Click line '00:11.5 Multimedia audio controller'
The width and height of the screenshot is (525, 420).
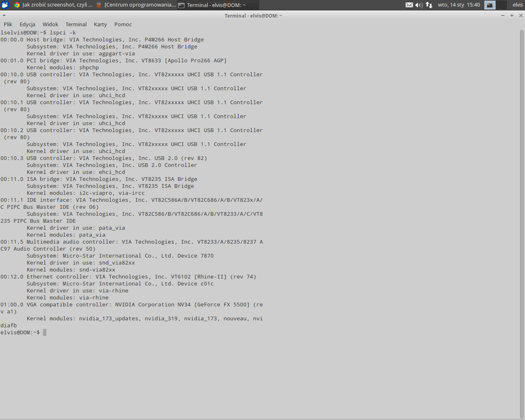pyautogui.click(x=132, y=242)
